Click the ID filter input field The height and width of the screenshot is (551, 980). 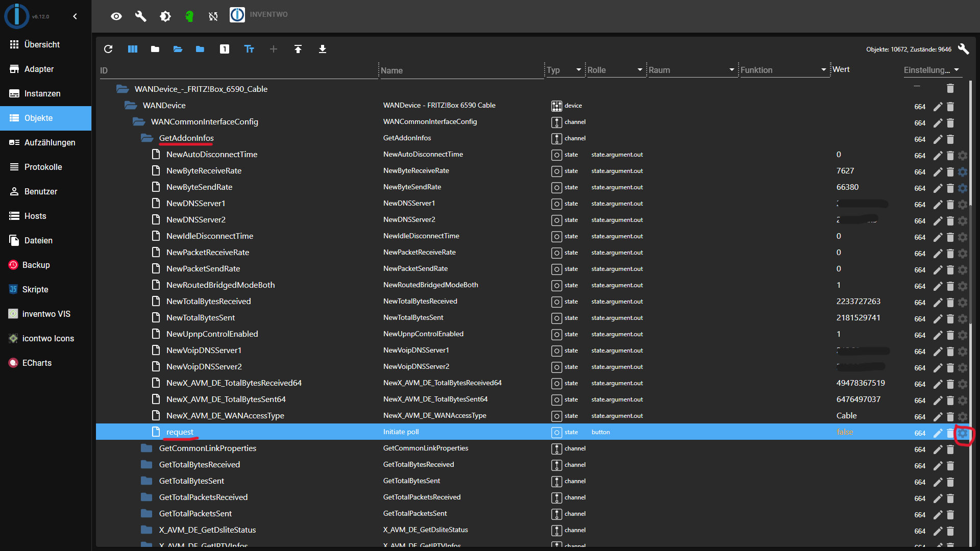[x=238, y=70]
